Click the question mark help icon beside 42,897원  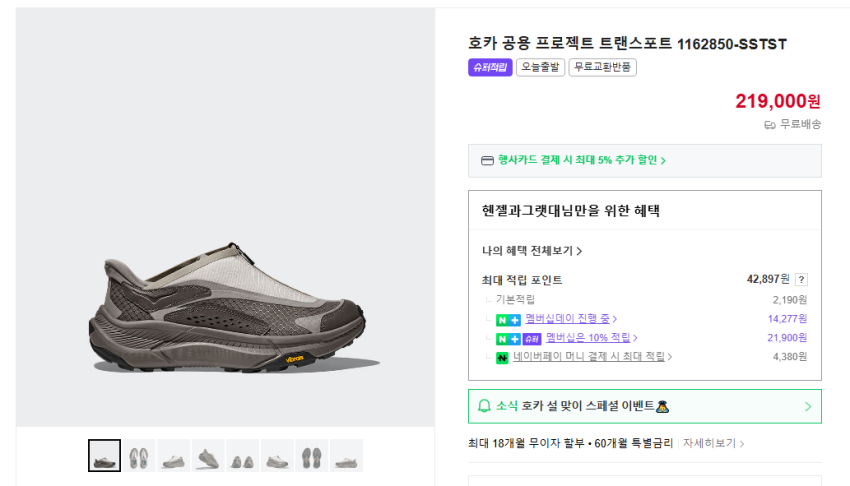(801, 279)
